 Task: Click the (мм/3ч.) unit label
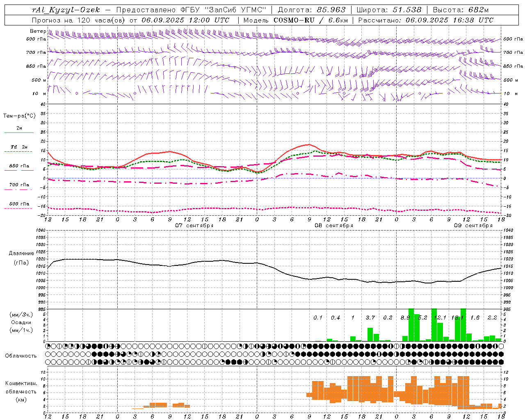point(21,315)
